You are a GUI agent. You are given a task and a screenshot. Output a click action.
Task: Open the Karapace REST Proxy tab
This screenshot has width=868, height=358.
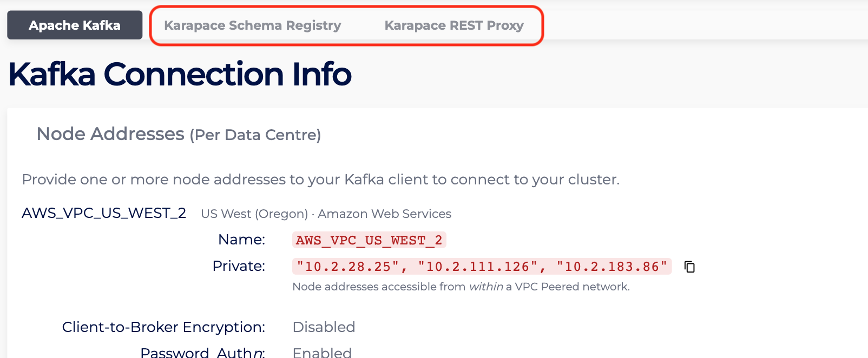point(453,25)
